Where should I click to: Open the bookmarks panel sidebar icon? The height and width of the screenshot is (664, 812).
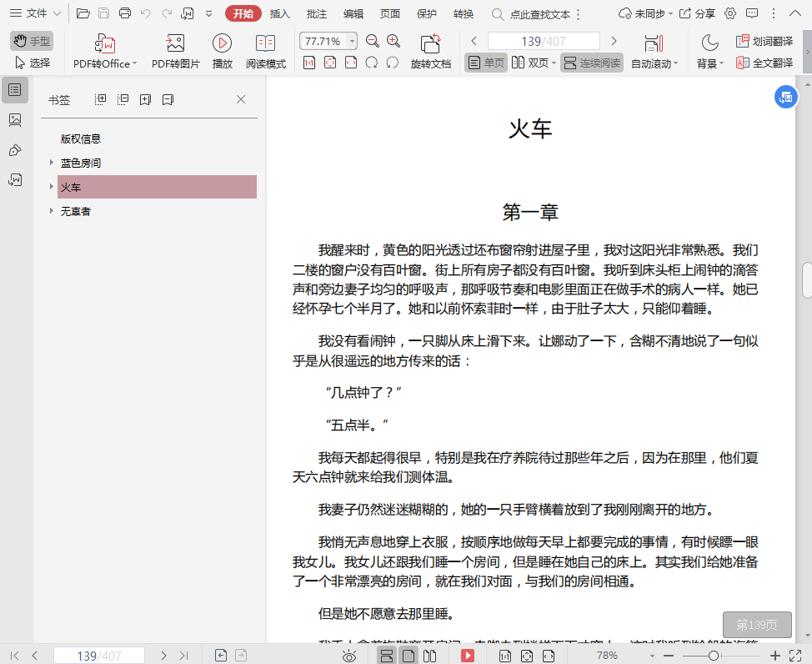click(x=15, y=90)
